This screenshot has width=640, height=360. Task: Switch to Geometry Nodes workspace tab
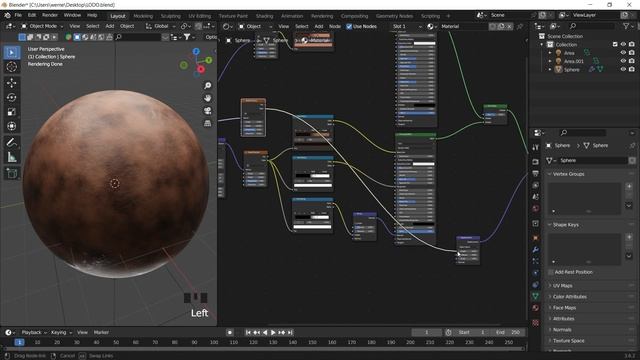tap(394, 16)
